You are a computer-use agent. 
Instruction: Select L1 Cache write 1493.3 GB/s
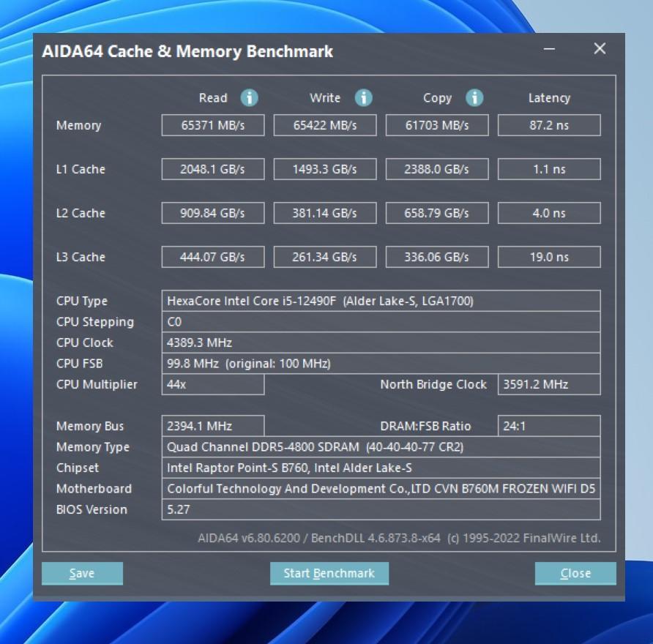(x=325, y=169)
